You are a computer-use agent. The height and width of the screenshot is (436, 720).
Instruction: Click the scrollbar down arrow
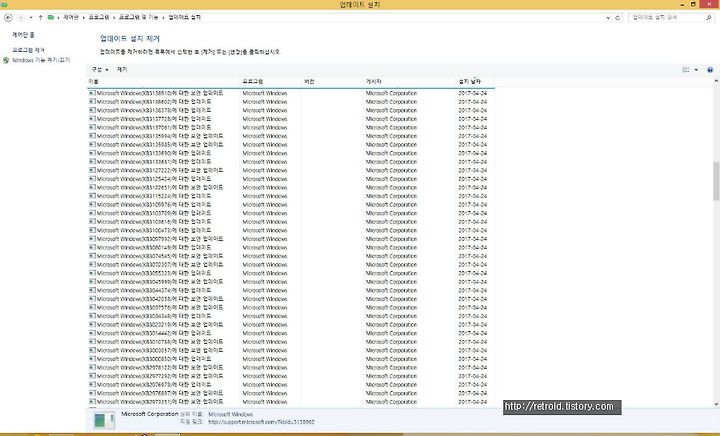(x=716, y=404)
